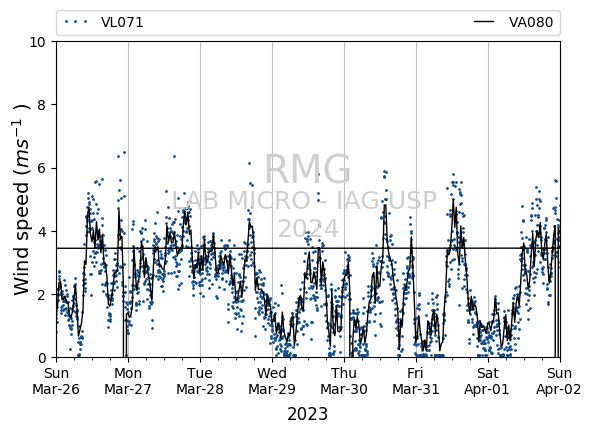
Task: Select the Thu Mar-30 date tick label
Action: 344,381
